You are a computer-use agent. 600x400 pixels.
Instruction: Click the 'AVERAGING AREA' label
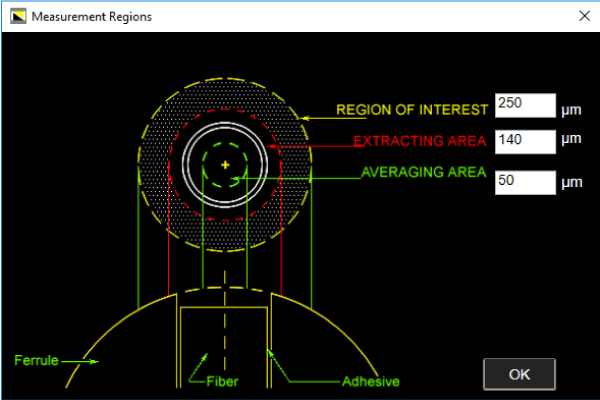coord(424,172)
